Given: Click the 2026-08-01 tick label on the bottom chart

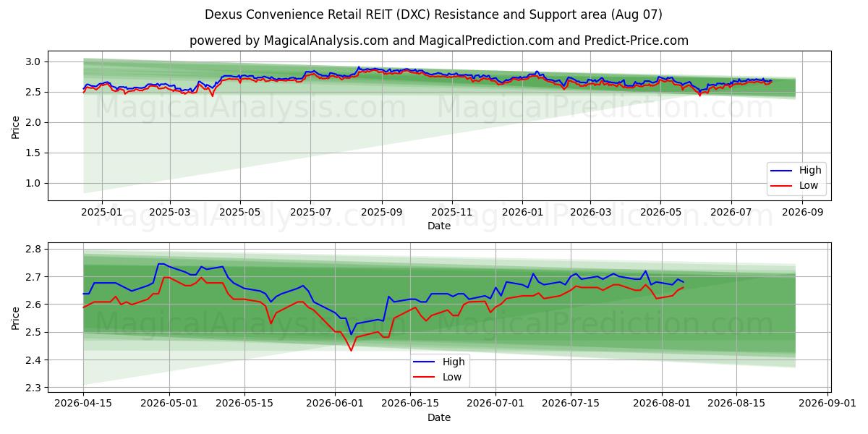Looking at the screenshot, I should 662,404.
